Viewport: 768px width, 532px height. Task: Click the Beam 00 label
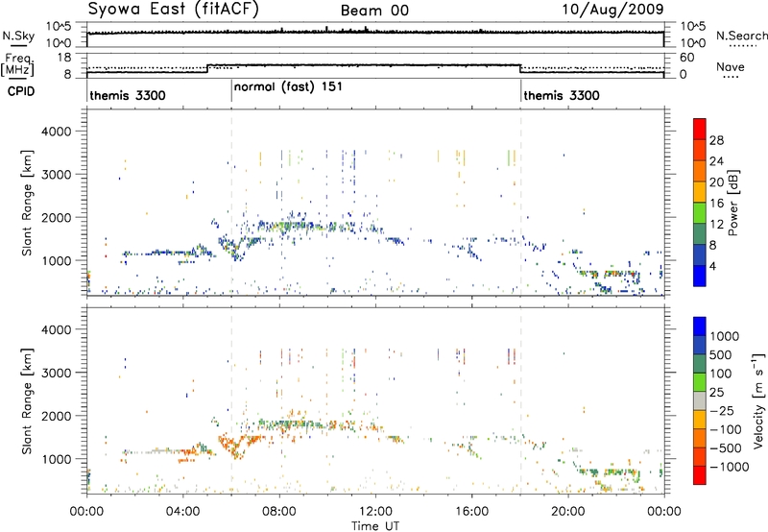(374, 11)
